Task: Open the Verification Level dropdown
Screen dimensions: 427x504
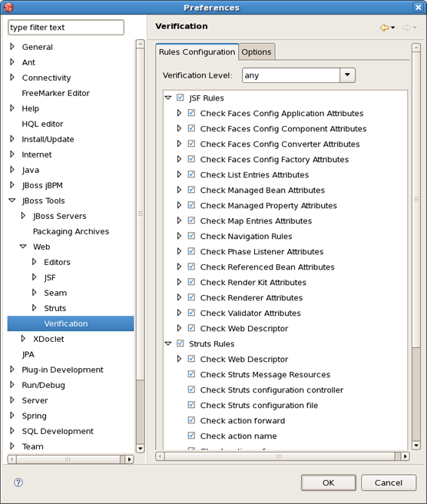Action: tap(347, 75)
